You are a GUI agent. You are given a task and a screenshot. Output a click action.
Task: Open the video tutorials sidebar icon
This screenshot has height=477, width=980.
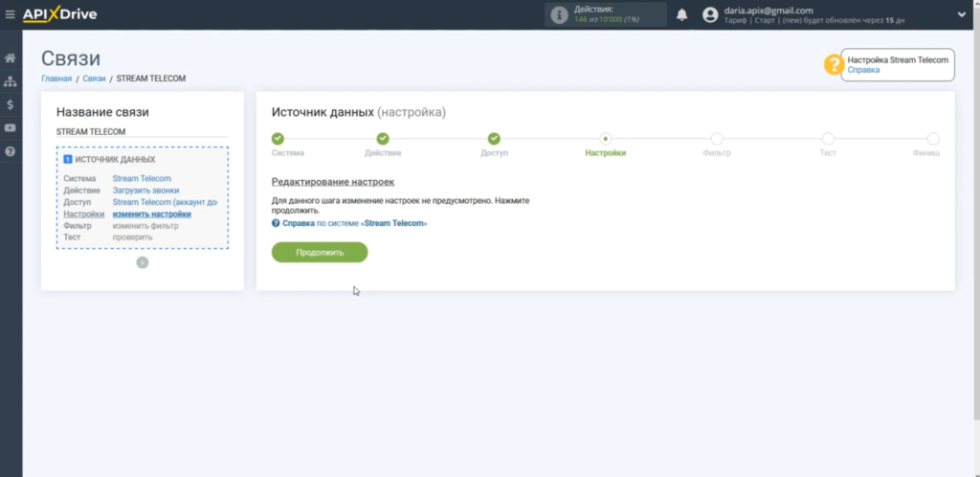tap(11, 127)
